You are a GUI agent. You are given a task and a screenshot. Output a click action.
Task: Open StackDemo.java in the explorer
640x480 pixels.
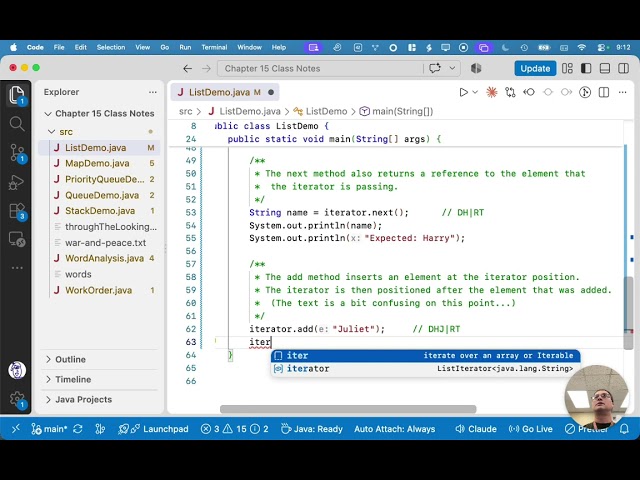pyautogui.click(x=99, y=211)
